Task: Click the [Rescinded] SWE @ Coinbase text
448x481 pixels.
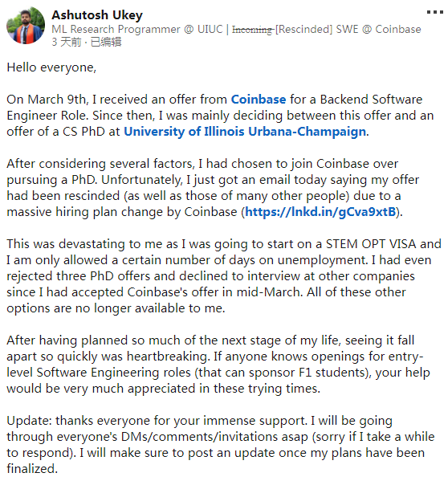Action: pyautogui.click(x=348, y=30)
